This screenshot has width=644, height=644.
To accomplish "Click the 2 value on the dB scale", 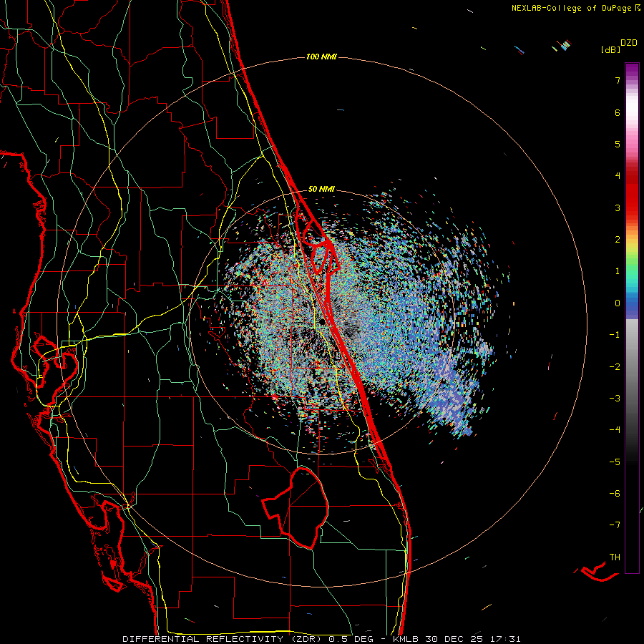I will point(618,240).
